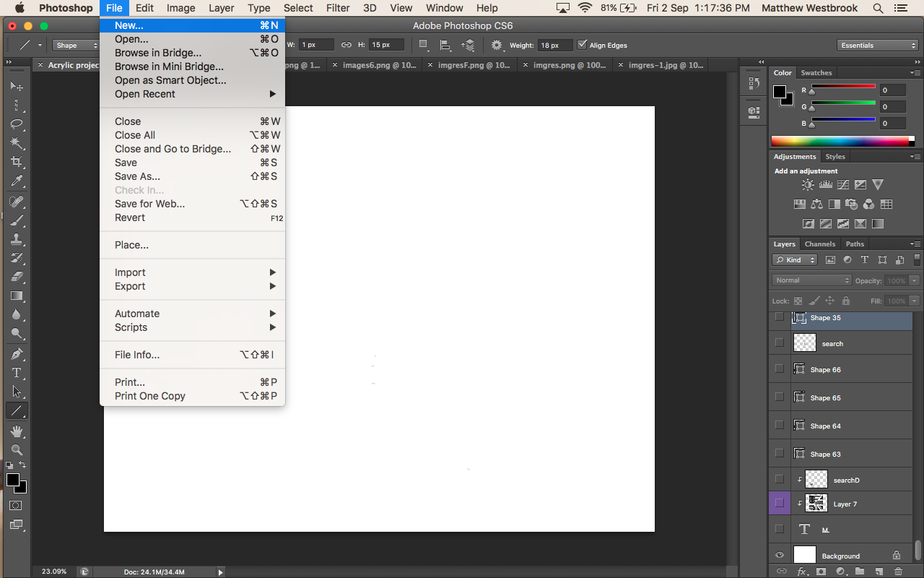This screenshot has width=924, height=578.
Task: Toggle the layer filter switch on
Action: [x=917, y=259]
